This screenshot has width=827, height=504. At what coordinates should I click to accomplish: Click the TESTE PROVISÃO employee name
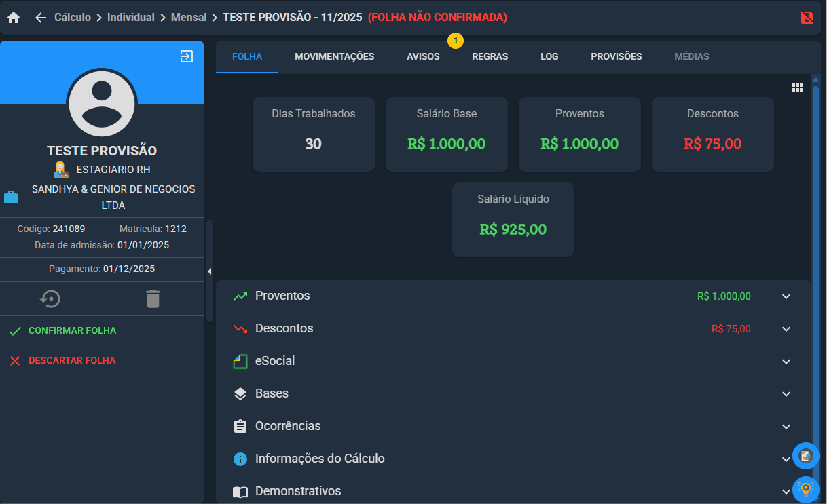click(102, 151)
